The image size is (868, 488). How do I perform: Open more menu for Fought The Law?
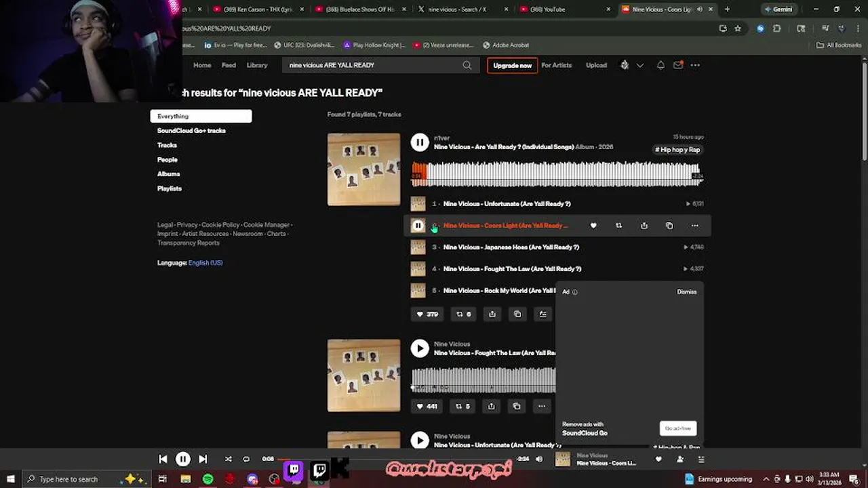coord(542,406)
